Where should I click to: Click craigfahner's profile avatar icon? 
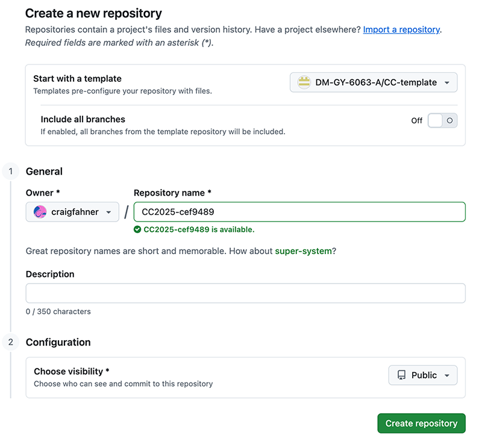click(40, 212)
